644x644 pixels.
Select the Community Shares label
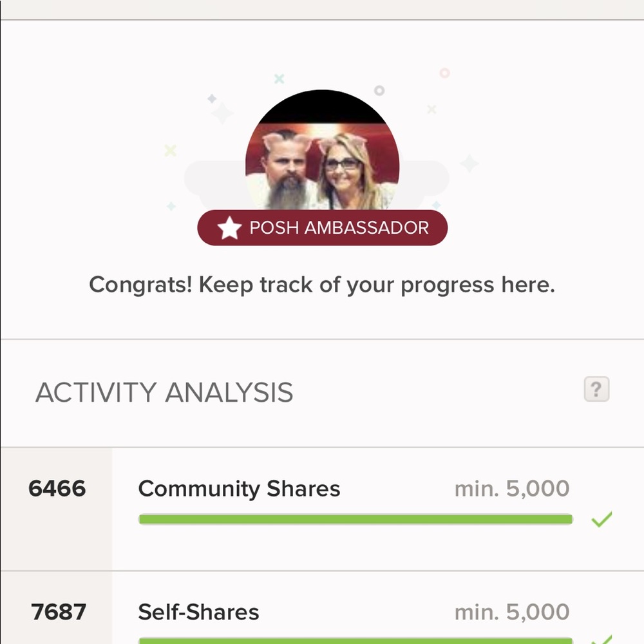coord(239,489)
